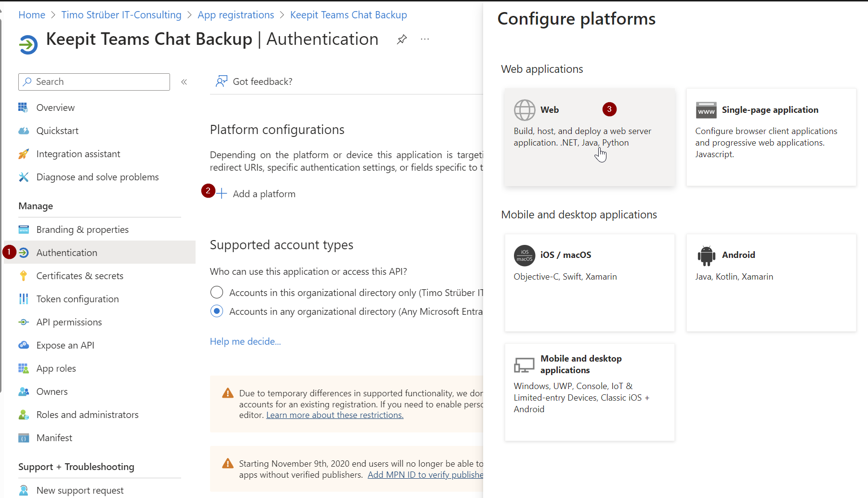Viewport: 868px width, 498px height.
Task: Choose the Mobile and desktop applications tile
Action: [589, 391]
